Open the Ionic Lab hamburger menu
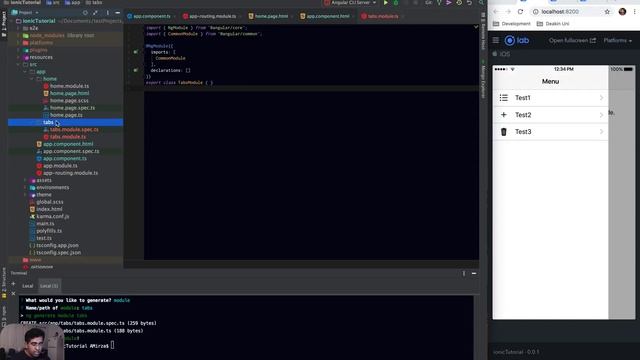This screenshot has height=360, width=640. pos(496,40)
